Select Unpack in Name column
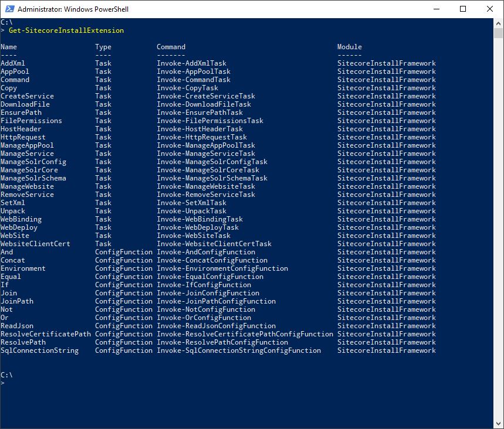 click(x=13, y=211)
